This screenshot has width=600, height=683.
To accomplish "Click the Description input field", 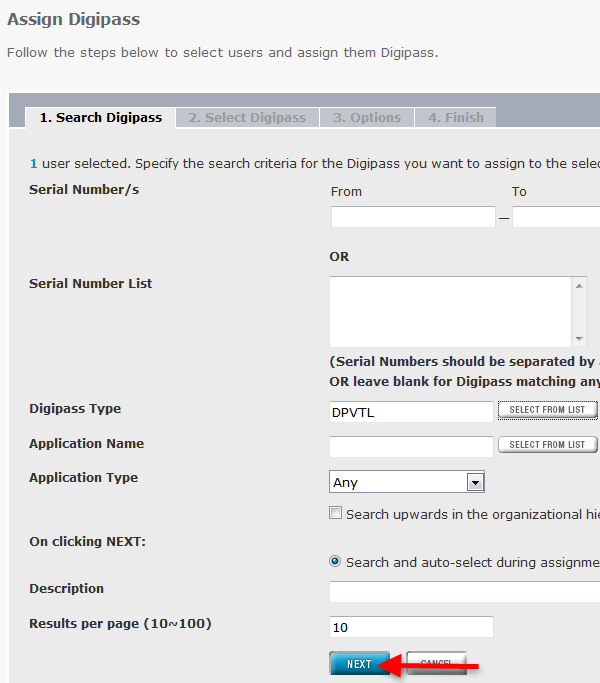I will tap(464, 592).
